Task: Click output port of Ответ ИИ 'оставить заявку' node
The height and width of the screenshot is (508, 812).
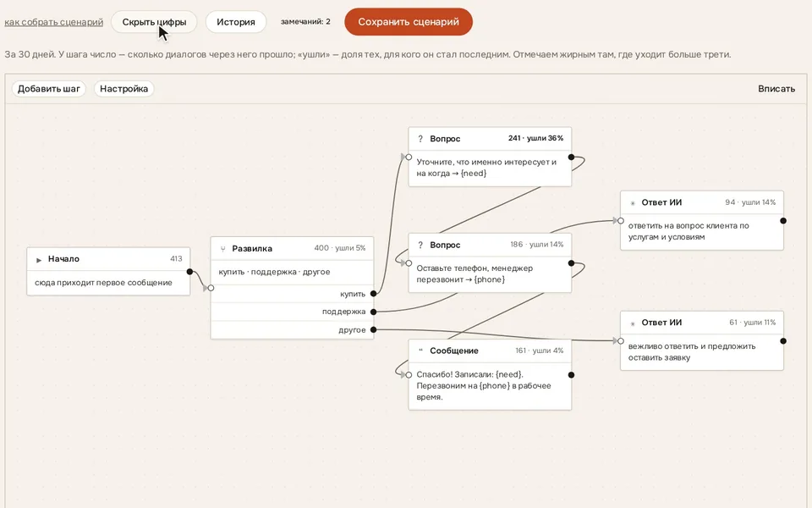Action: click(783, 341)
